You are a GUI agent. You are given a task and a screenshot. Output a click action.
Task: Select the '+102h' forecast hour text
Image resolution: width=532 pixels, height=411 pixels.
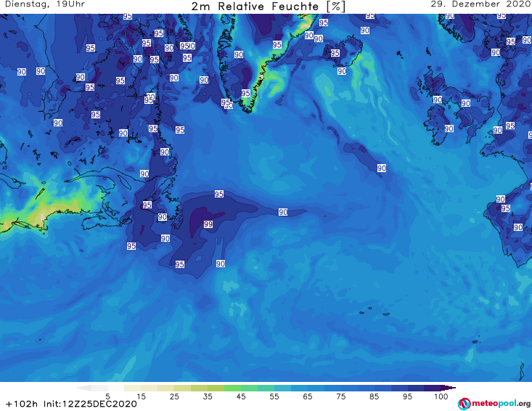point(22,404)
